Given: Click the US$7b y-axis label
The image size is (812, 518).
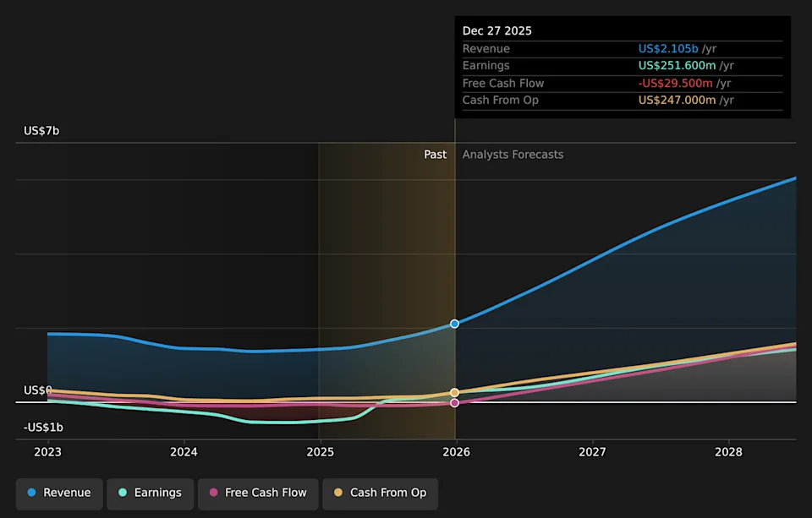Looking at the screenshot, I should 41,131.
